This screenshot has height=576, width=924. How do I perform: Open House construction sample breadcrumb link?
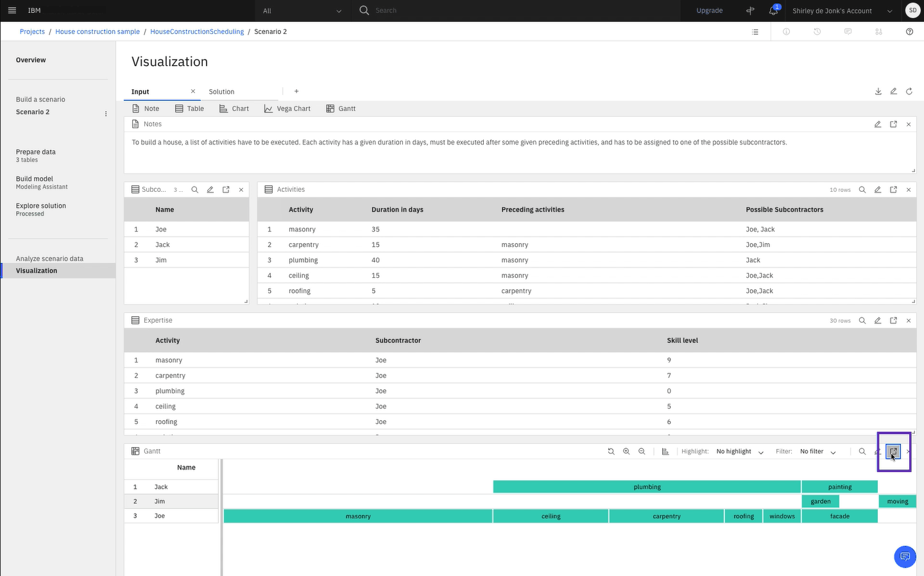click(98, 31)
